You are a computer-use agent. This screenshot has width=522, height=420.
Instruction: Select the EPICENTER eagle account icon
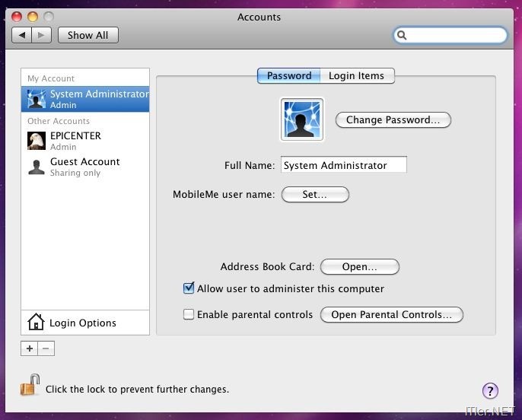[x=37, y=141]
